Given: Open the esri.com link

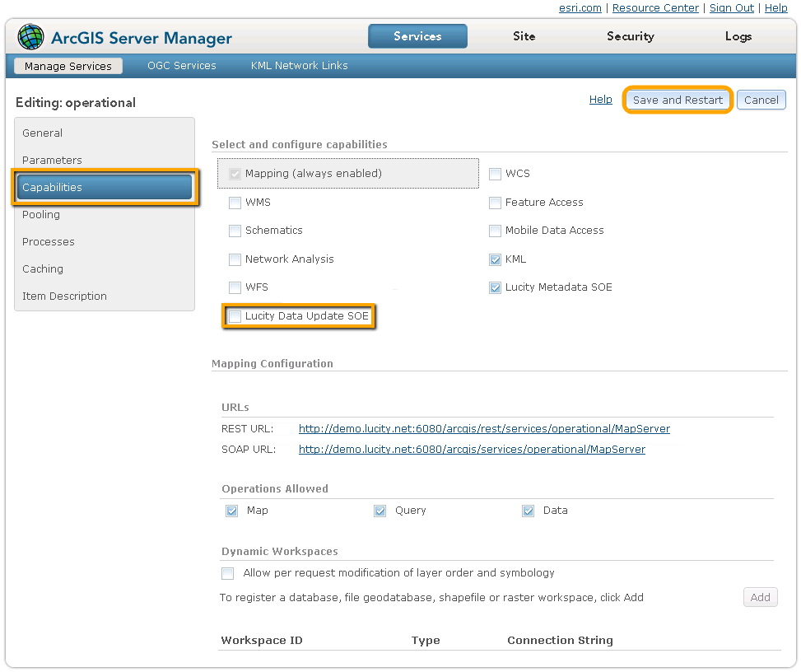Looking at the screenshot, I should pos(580,7).
